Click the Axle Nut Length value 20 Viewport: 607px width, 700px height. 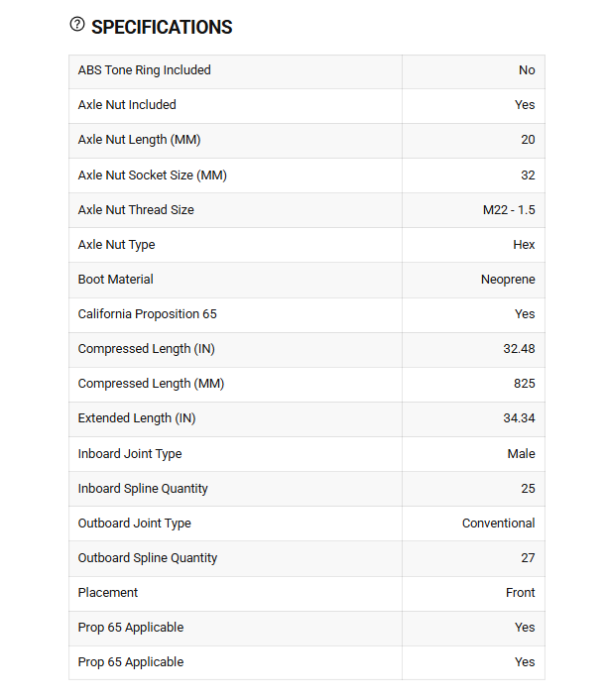coord(528,140)
